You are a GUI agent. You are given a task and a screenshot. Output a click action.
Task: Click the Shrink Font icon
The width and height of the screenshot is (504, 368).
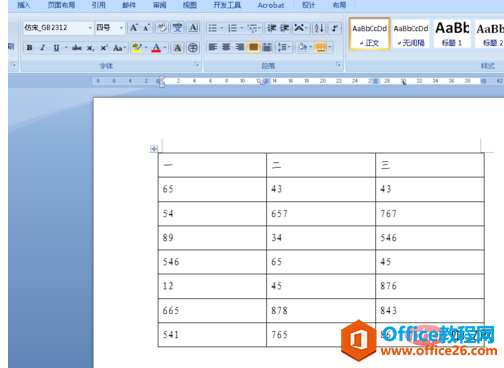tap(147, 28)
